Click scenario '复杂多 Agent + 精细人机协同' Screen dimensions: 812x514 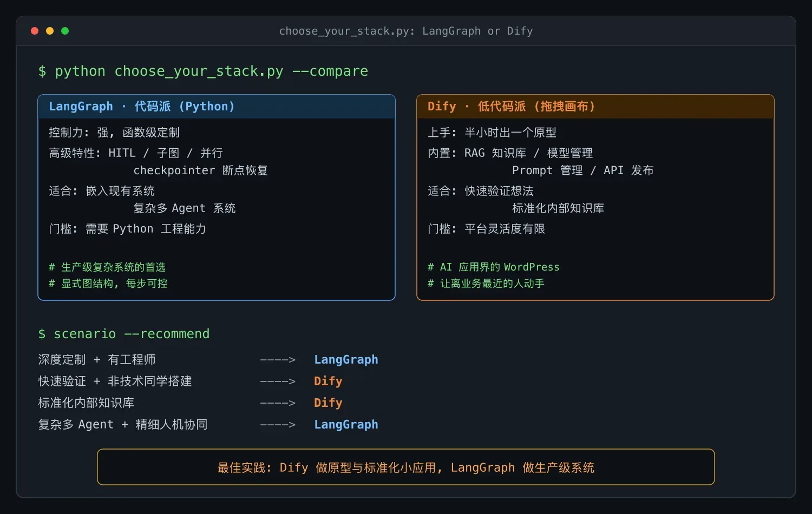[x=123, y=425]
